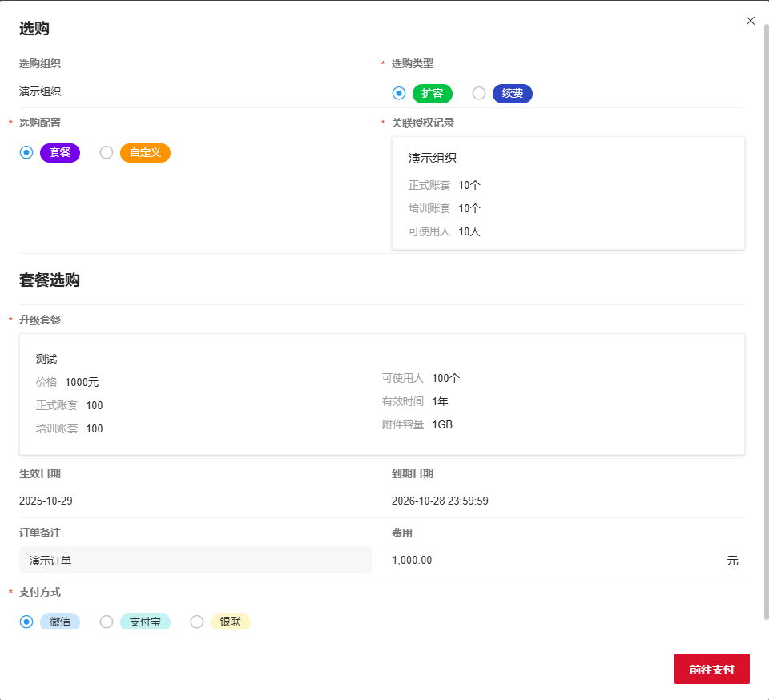Focus the 订单备注 input field

coord(195,561)
